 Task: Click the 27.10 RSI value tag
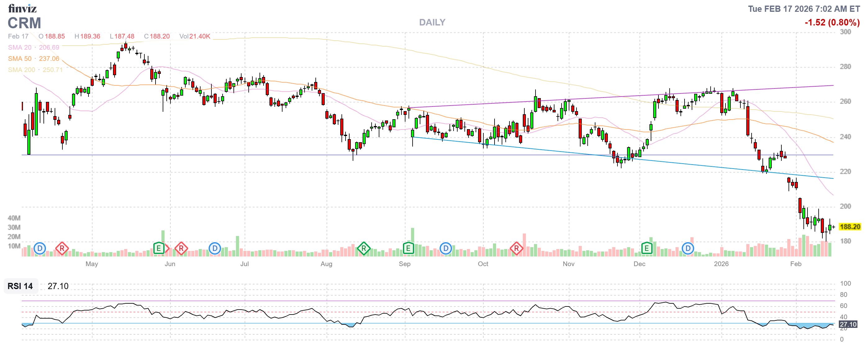[x=848, y=324]
